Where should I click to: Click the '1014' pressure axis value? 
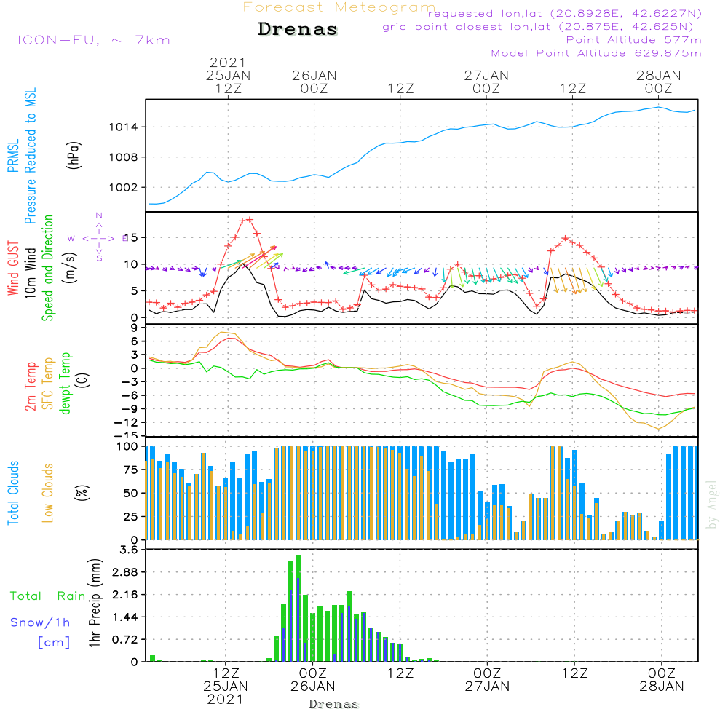tap(124, 127)
